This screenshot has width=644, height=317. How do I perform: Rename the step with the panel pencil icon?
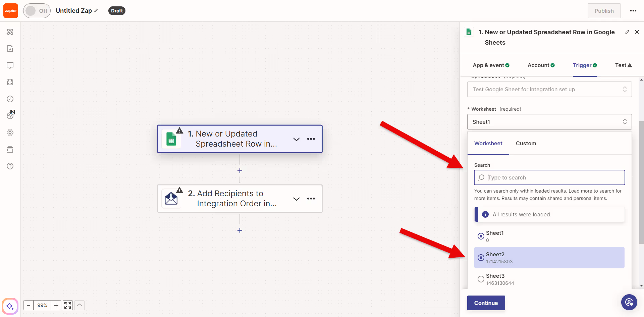(x=627, y=32)
